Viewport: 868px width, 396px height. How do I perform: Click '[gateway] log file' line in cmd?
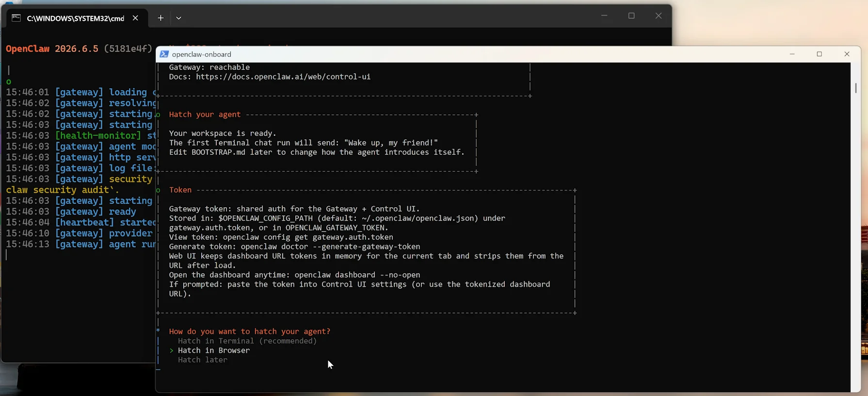[x=80, y=168]
